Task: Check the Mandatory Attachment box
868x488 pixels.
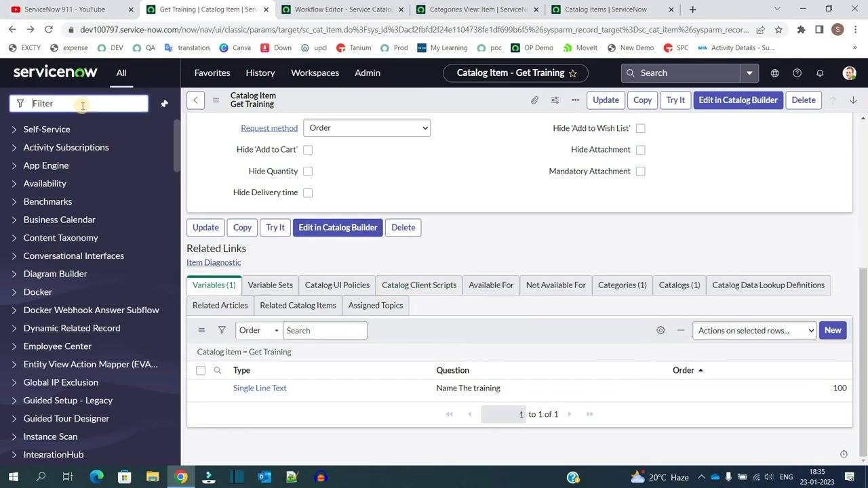Action: click(640, 171)
